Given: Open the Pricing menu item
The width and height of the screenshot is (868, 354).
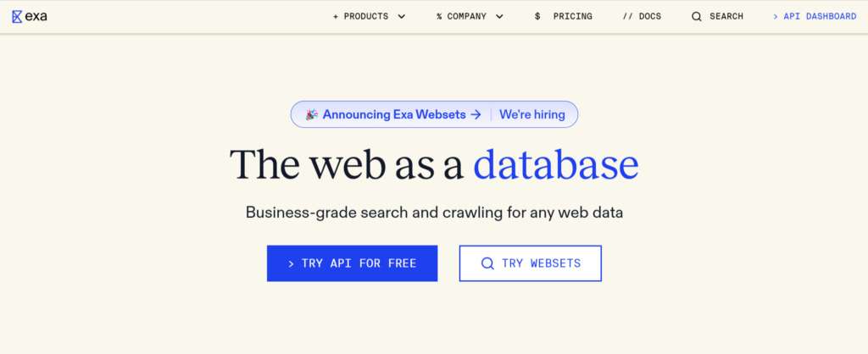Looking at the screenshot, I should pyautogui.click(x=573, y=16).
